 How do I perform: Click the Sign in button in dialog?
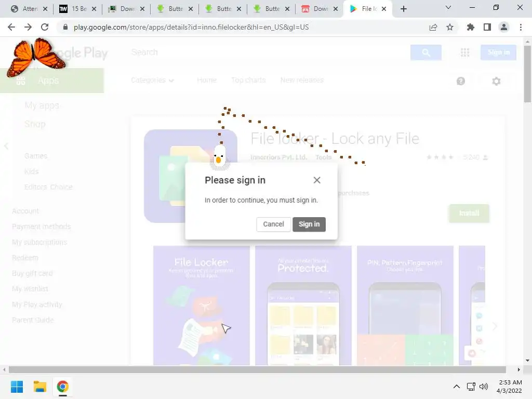309,224
